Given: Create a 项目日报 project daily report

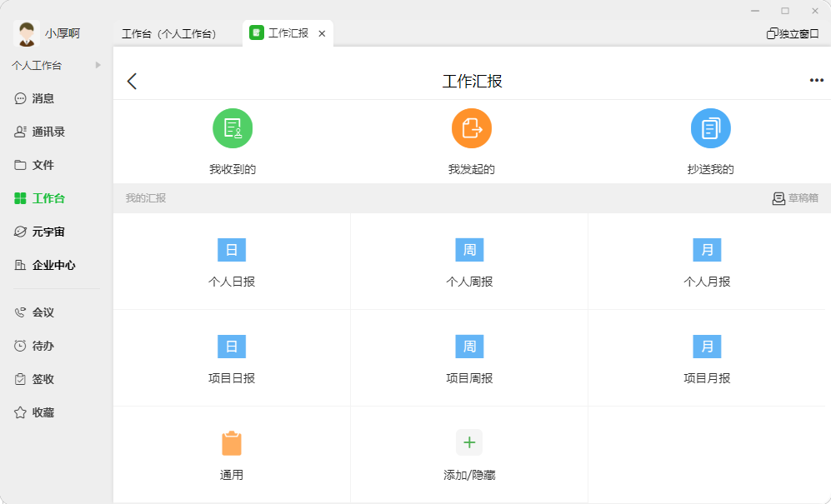Looking at the screenshot, I should (x=232, y=359).
